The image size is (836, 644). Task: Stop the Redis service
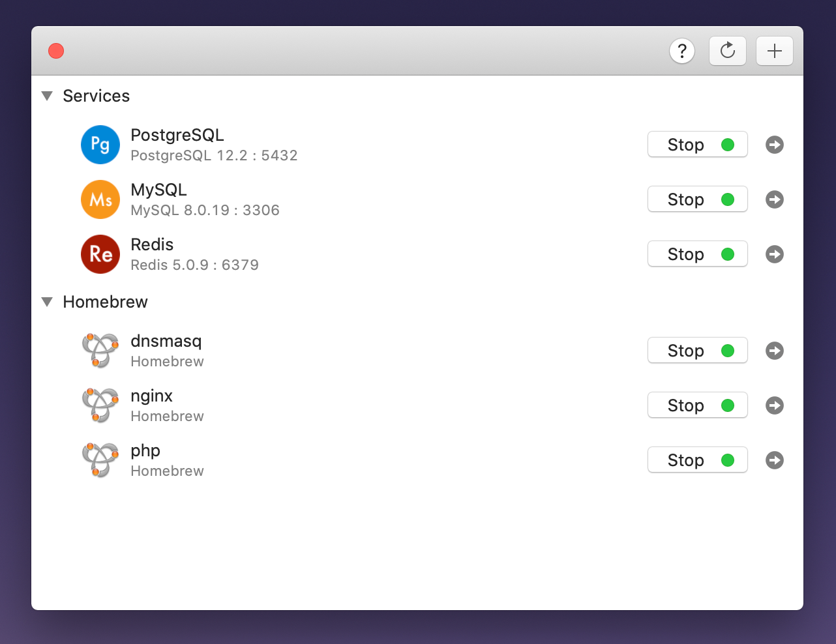point(697,254)
